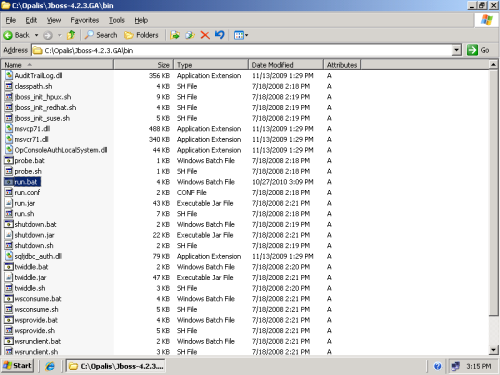Click the green Go button
500x375 pixels.
click(478, 50)
